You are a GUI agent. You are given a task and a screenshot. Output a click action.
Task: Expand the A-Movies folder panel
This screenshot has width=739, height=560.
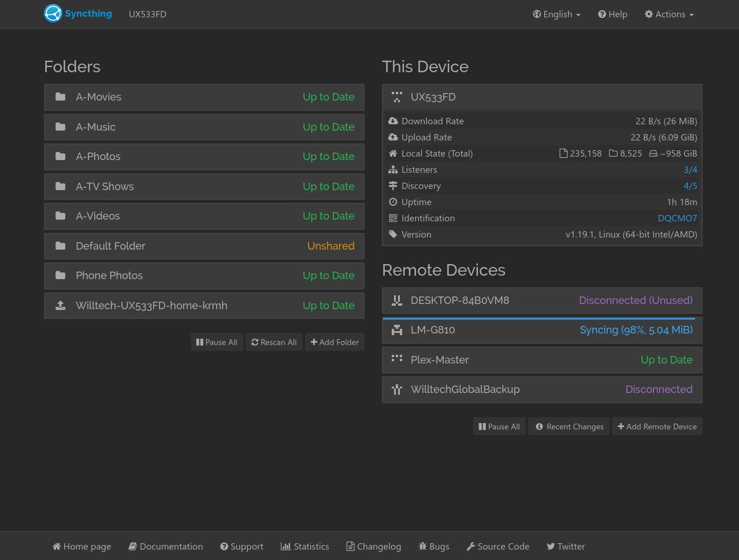204,97
